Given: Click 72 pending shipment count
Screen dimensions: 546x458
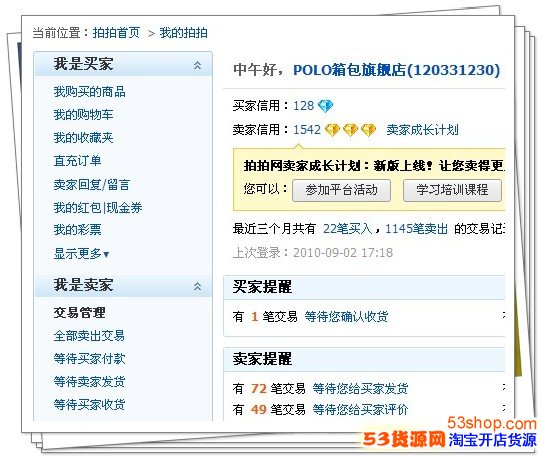Looking at the screenshot, I should click(258, 388).
